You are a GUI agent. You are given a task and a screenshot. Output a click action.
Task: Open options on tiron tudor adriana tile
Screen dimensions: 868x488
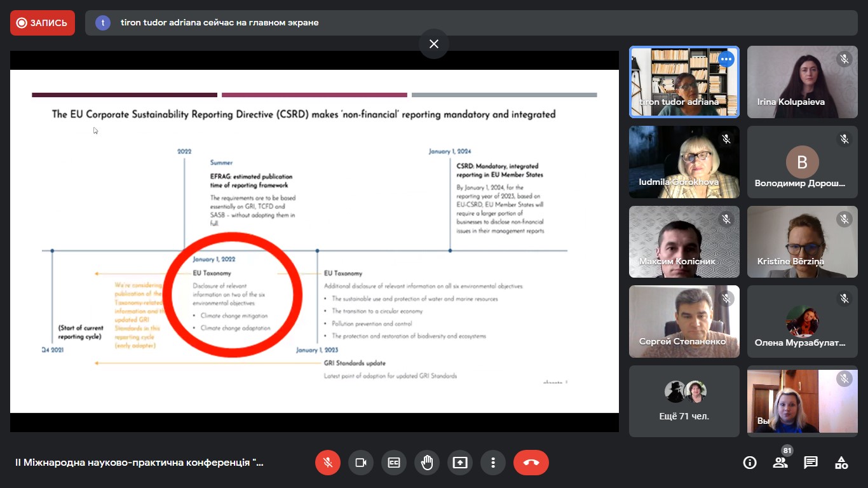pos(726,60)
